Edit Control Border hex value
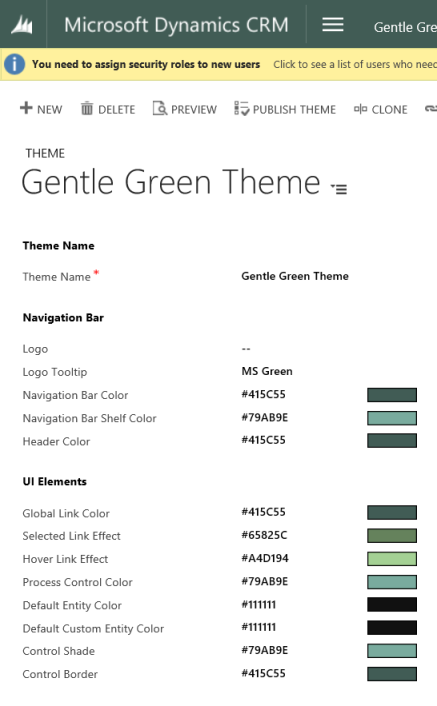 point(264,673)
